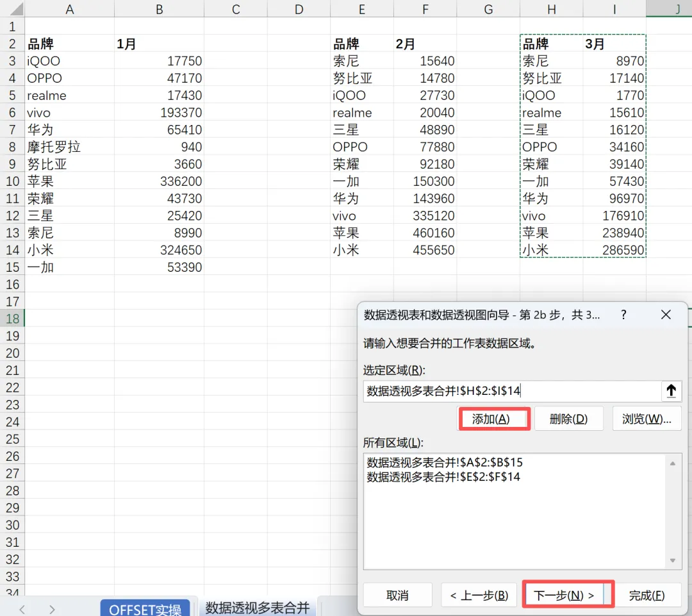Select cell with value 57430
692x616 pixels.
point(614,181)
